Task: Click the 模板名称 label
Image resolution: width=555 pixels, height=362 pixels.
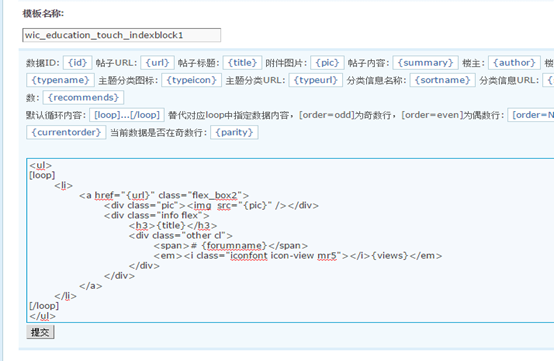Action: point(43,13)
